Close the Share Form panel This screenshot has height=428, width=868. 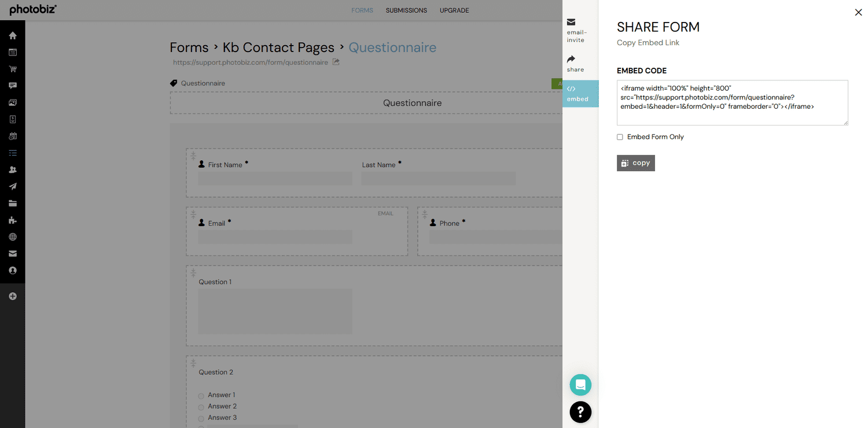pyautogui.click(x=858, y=12)
